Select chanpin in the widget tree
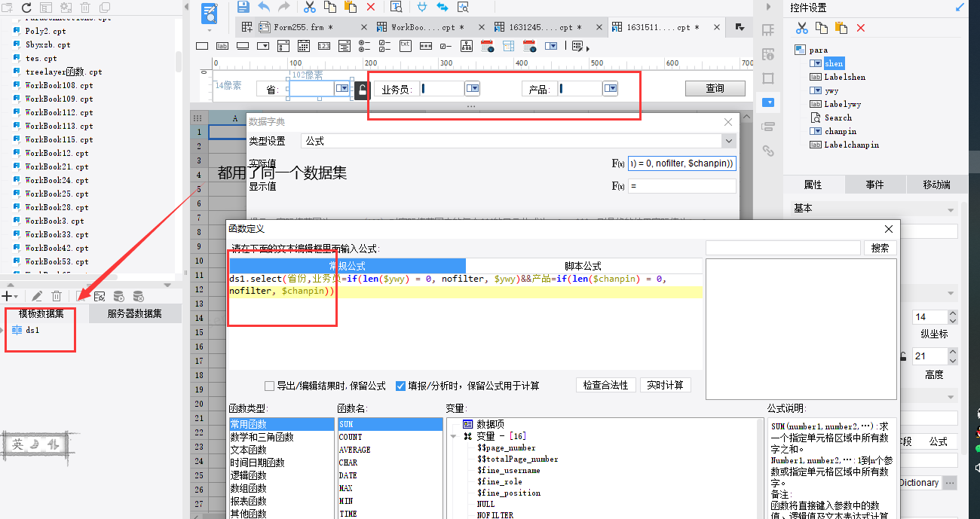Screen dimensions: 980x519 coord(840,131)
